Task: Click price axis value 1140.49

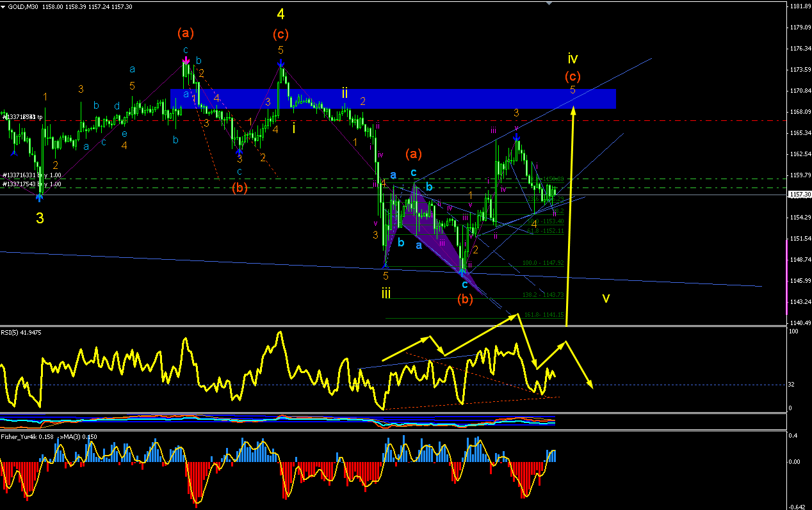Action: (x=800, y=323)
